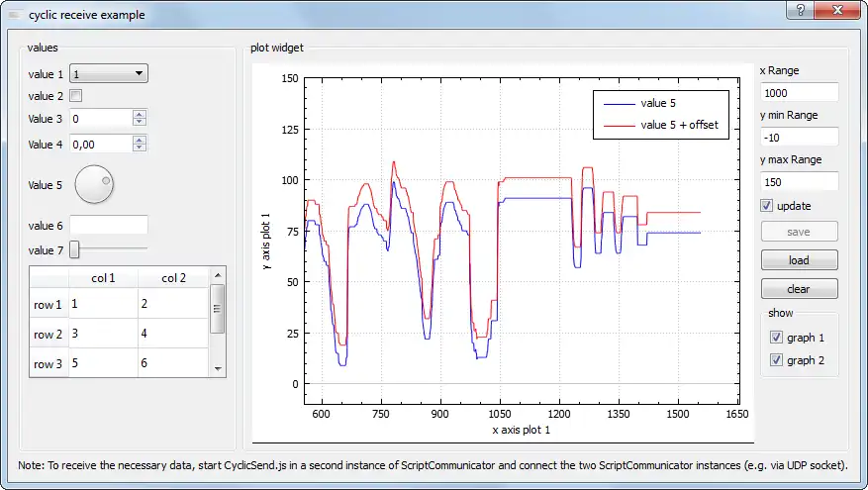Increase Value 3 with the up arrow
The image size is (868, 490).
click(x=140, y=114)
